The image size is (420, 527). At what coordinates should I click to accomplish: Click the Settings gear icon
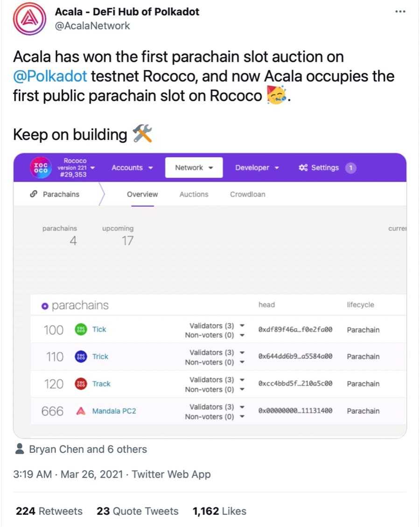(x=303, y=167)
